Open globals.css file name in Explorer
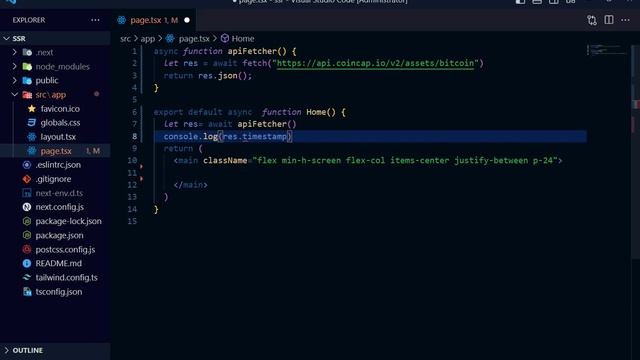 60,122
